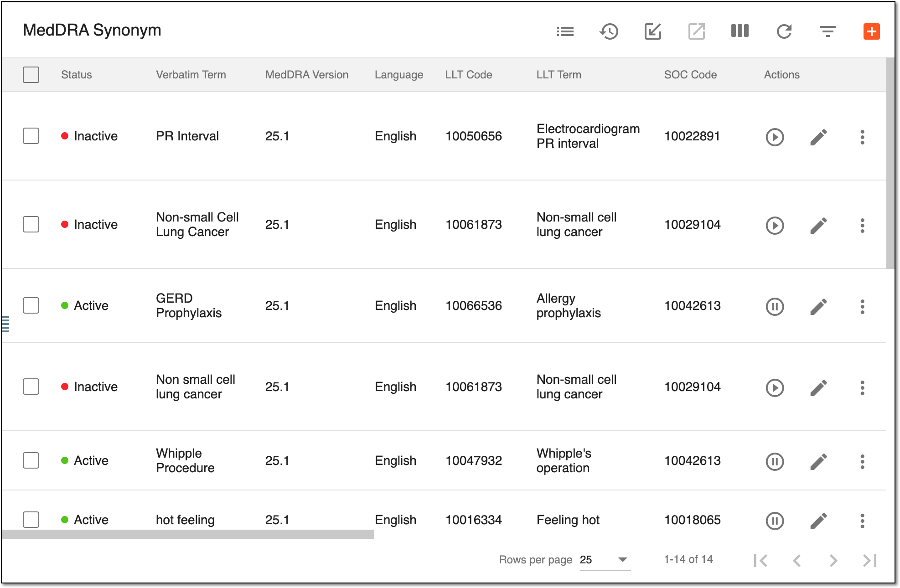Go to first page of results
Screen dimensions: 900x588
[760, 560]
